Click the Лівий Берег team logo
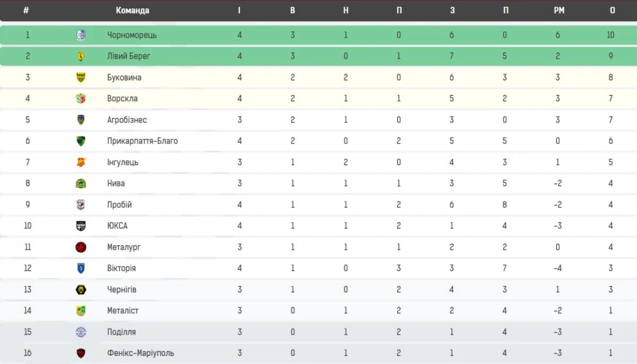 pos(81,56)
